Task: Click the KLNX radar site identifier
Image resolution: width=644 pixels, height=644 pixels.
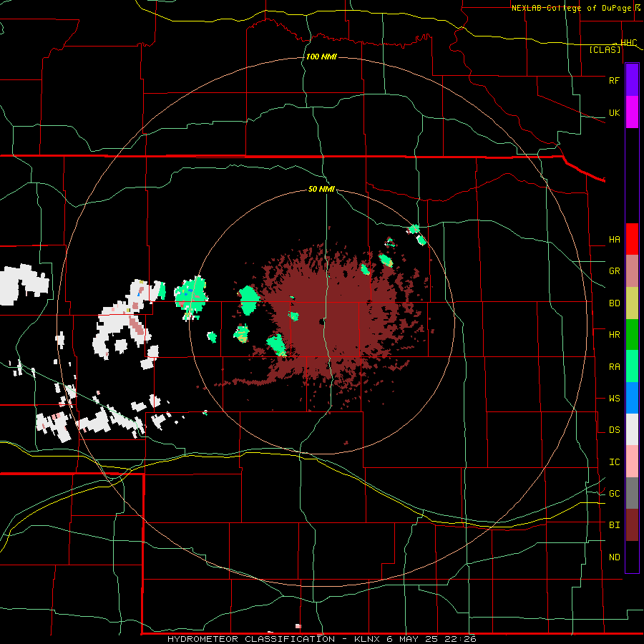Action: pos(368,639)
